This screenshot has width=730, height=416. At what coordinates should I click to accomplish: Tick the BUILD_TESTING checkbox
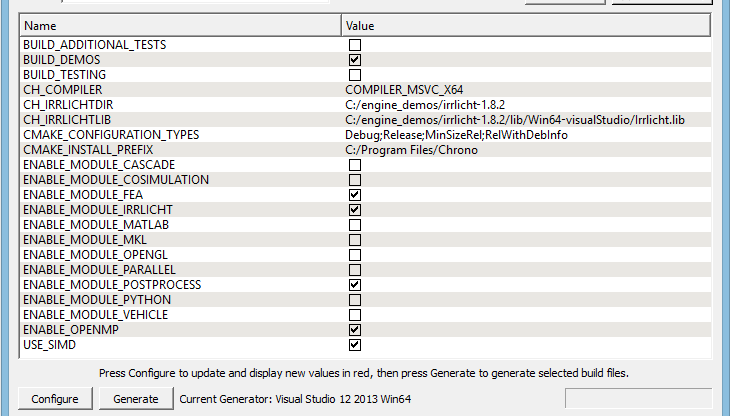click(354, 75)
